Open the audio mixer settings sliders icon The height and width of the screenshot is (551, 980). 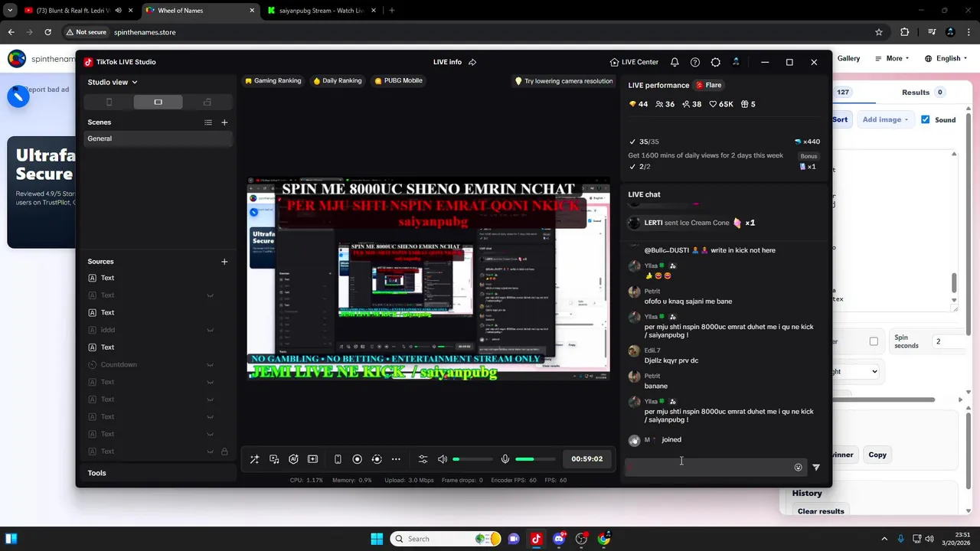(x=423, y=459)
